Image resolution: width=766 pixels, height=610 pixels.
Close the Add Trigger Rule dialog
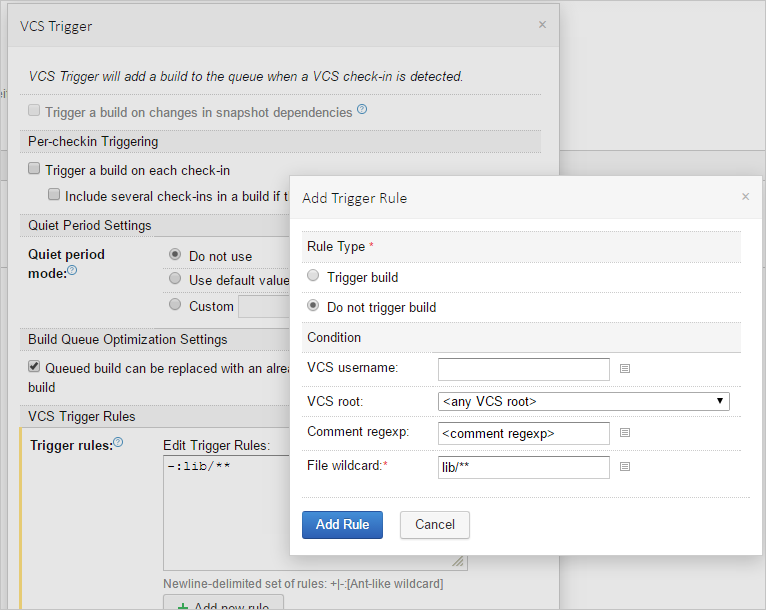(745, 197)
